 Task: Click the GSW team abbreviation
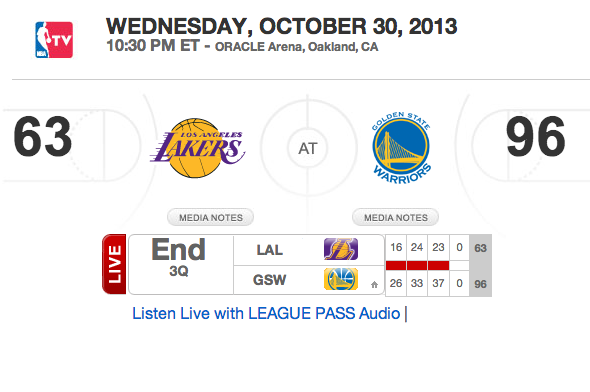269,280
